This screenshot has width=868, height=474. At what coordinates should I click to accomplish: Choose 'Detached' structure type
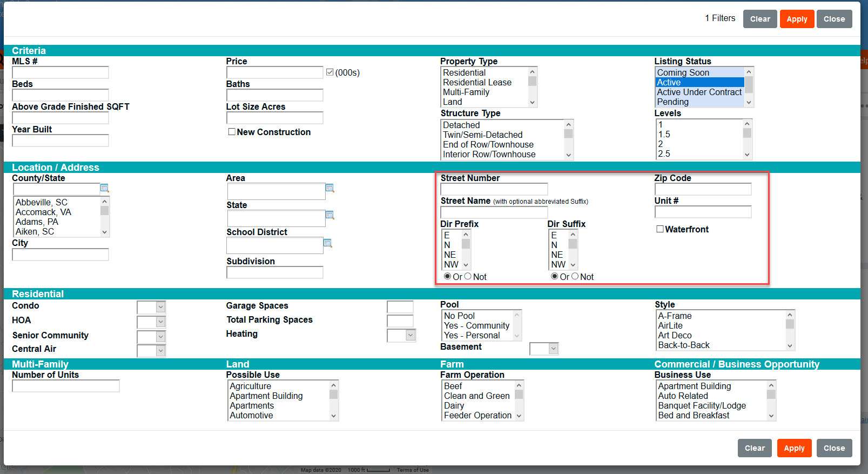[x=503, y=125]
